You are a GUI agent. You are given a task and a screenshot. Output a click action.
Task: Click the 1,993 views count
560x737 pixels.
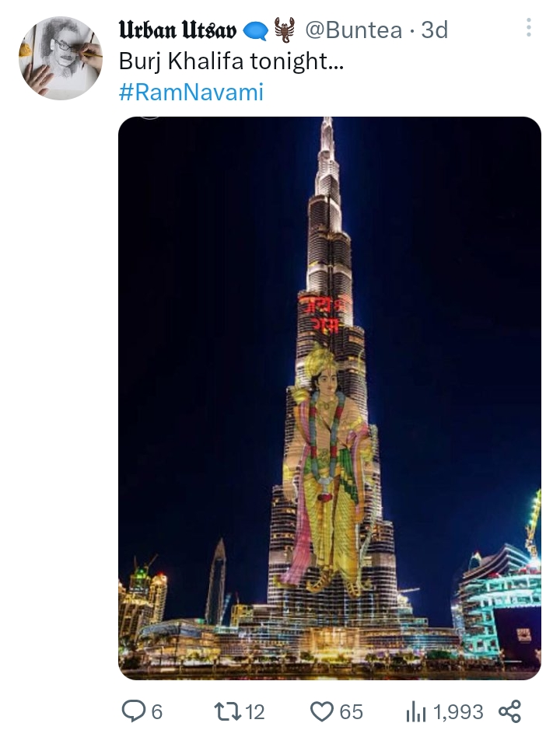pyautogui.click(x=458, y=712)
